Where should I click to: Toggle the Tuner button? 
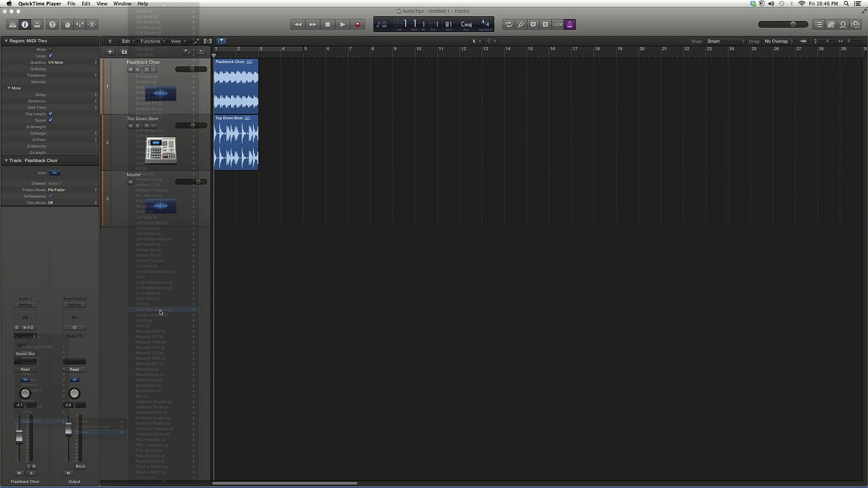click(521, 24)
